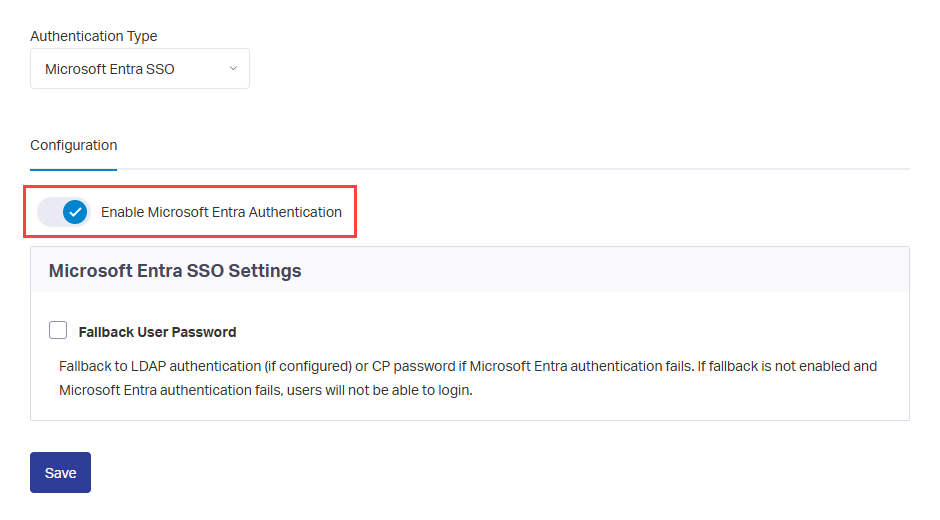Toggle Enable Microsoft Entra Authentication switch
940x520 pixels.
pyautogui.click(x=64, y=212)
